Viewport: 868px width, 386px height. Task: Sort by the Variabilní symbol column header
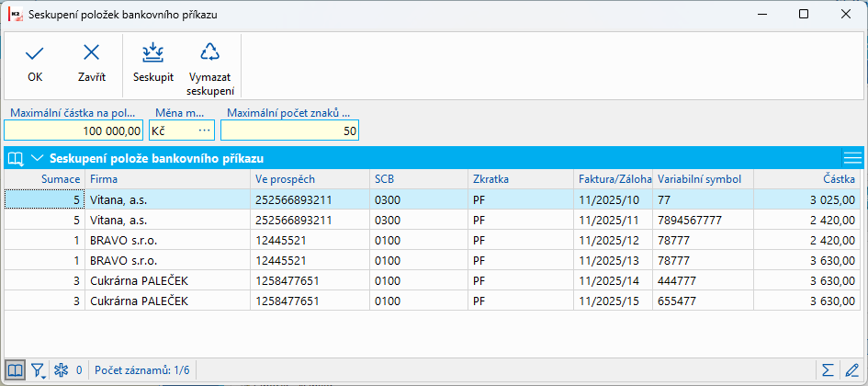click(703, 179)
